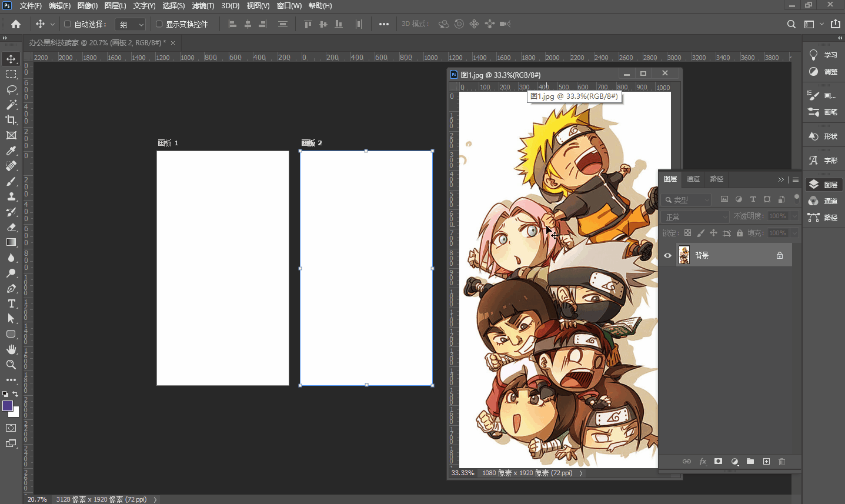Select the Clone Stamp tool
Image resolution: width=845 pixels, height=504 pixels.
point(11,196)
